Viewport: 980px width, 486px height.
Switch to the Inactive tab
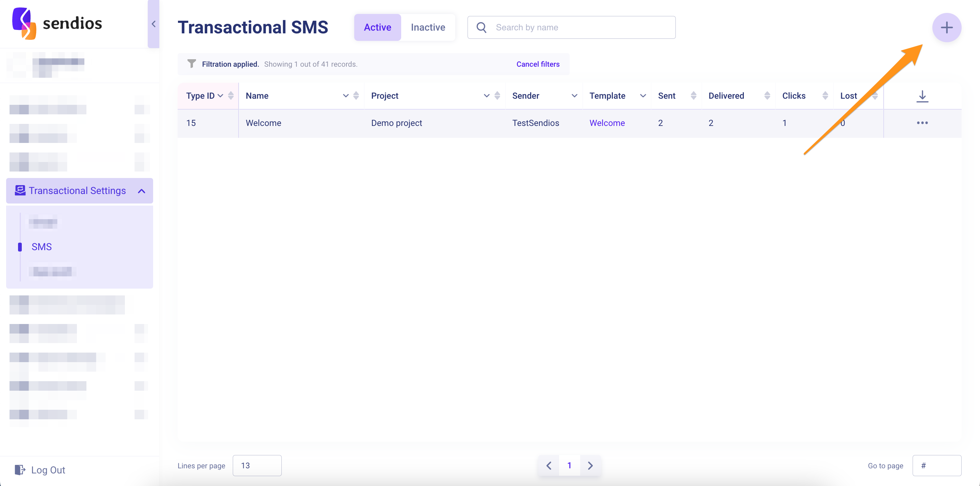[x=428, y=28]
